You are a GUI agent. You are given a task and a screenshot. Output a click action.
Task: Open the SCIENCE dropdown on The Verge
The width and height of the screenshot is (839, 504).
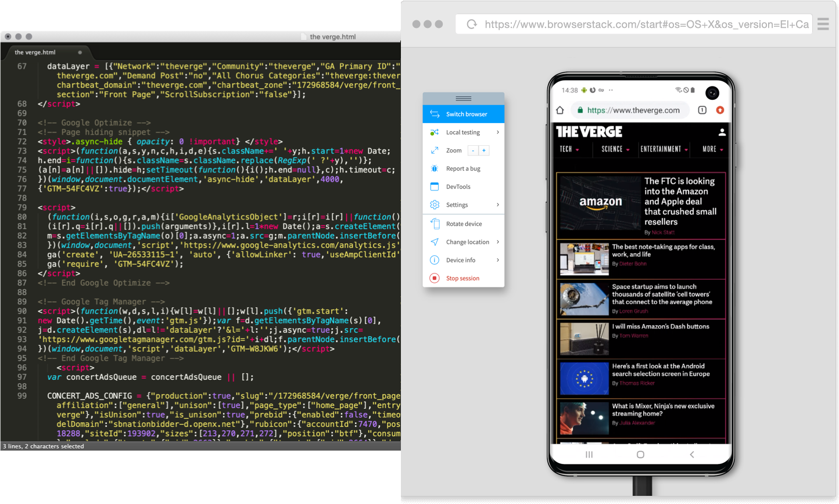click(615, 149)
